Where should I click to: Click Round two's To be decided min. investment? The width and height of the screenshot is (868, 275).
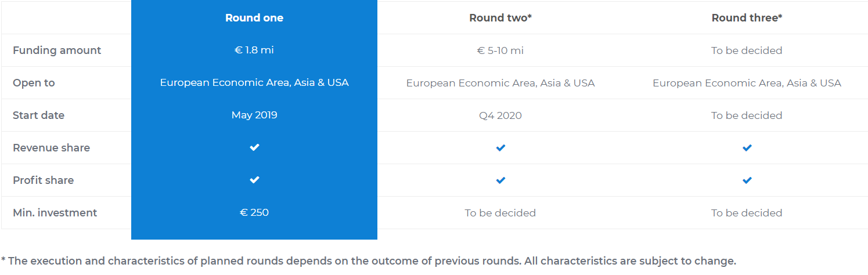coord(500,213)
